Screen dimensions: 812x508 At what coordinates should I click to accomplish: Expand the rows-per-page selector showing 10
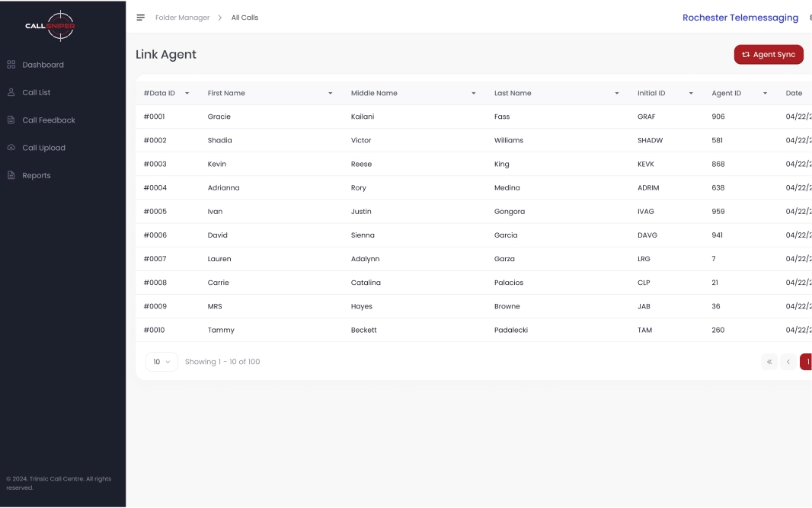point(161,362)
